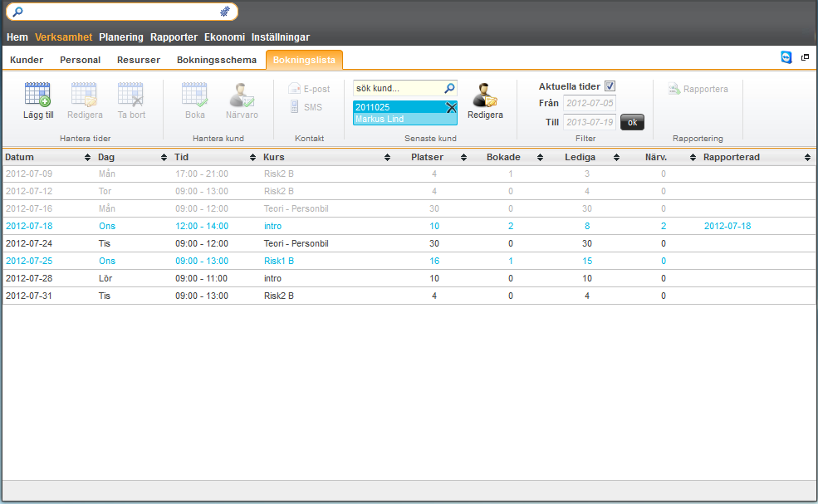818x504 pixels.
Task: Open the Inställningar menu
Action: 281,37
